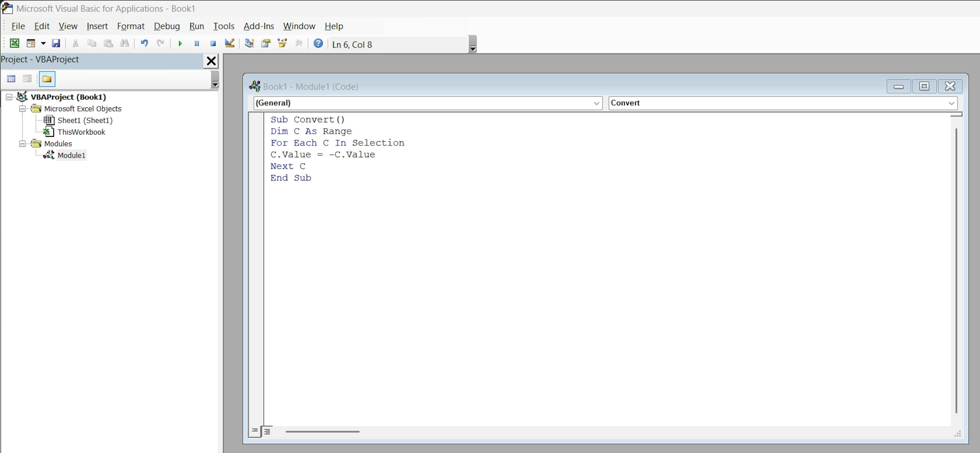
Task: Click View Code icon in Project panel
Action: 11,79
